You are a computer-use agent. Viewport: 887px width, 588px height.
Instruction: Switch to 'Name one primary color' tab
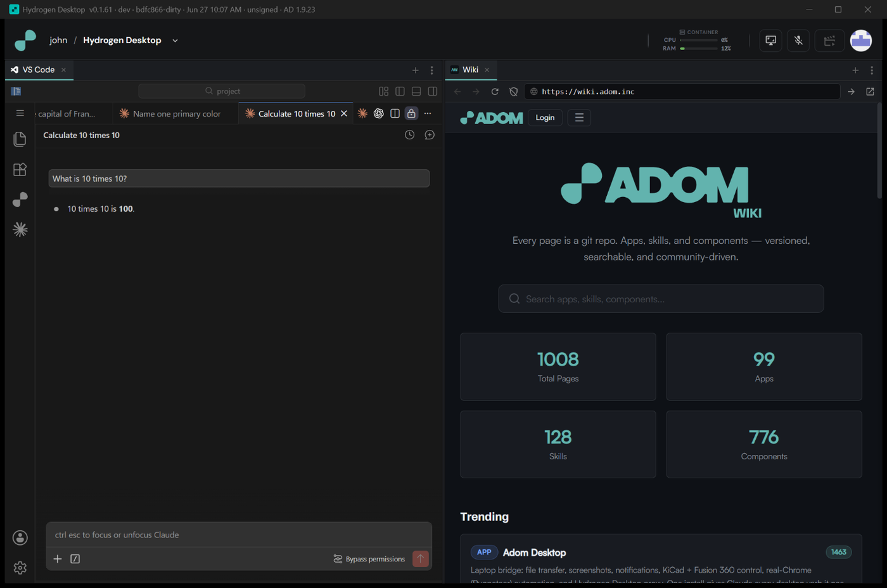pos(175,114)
